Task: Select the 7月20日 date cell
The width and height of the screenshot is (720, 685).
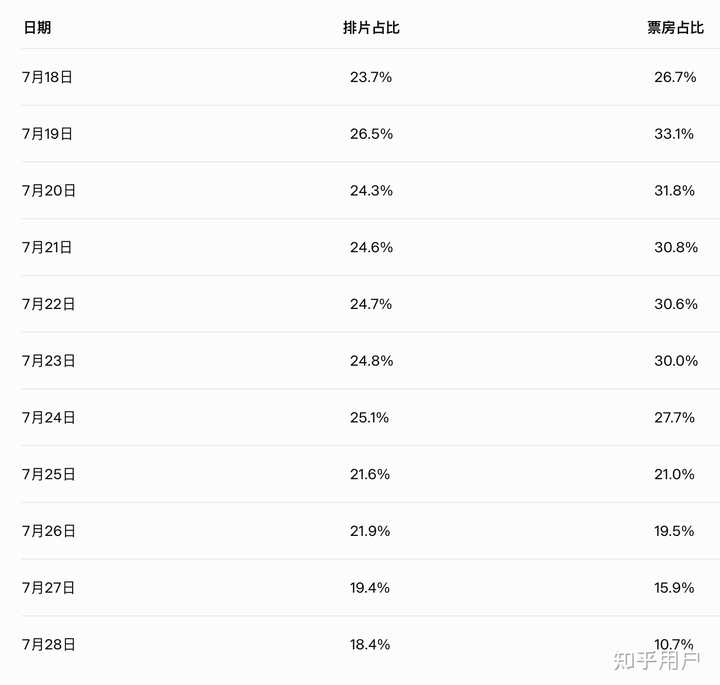Action: pos(48,191)
